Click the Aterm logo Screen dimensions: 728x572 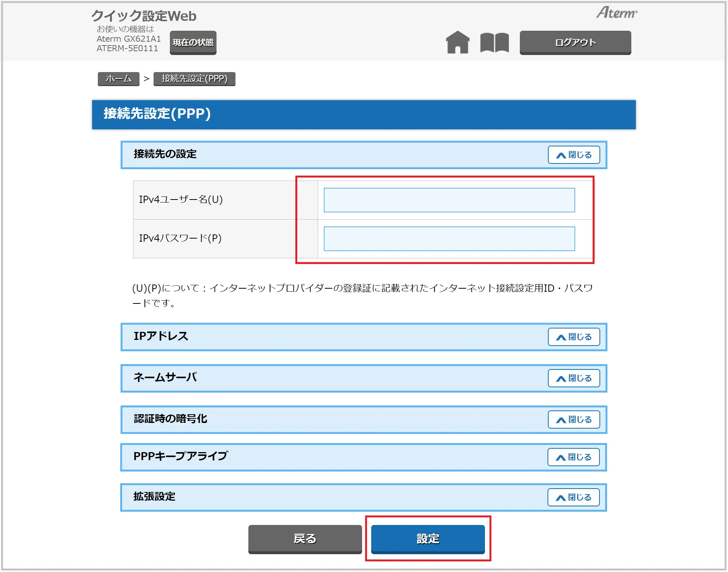point(617,13)
